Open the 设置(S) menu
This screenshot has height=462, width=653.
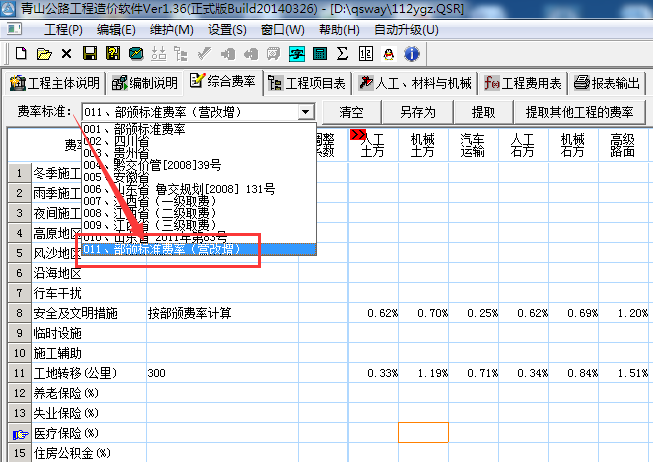227,30
